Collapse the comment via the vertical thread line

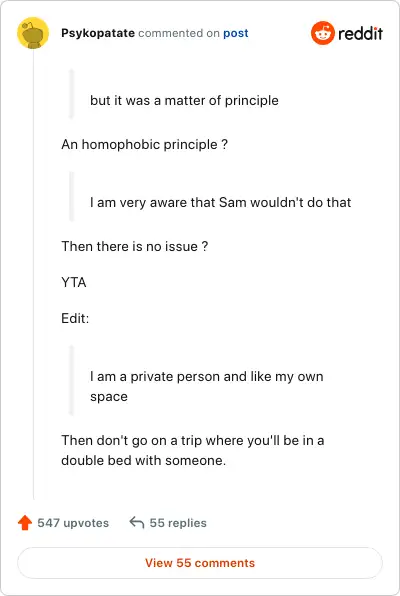pos(33,274)
